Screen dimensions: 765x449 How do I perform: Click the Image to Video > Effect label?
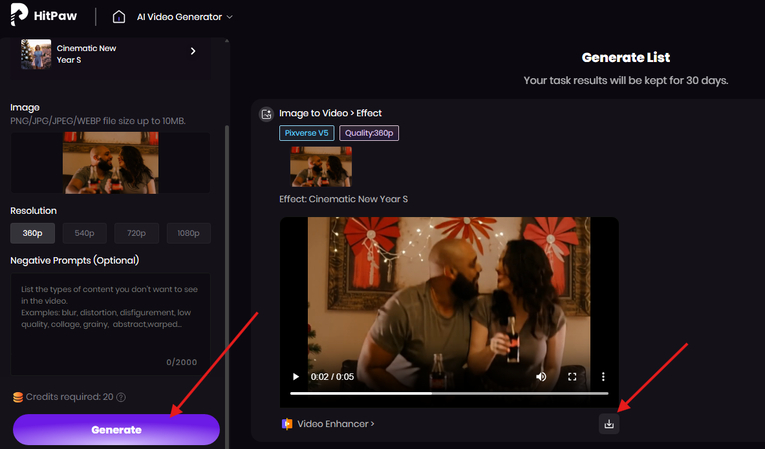point(330,113)
